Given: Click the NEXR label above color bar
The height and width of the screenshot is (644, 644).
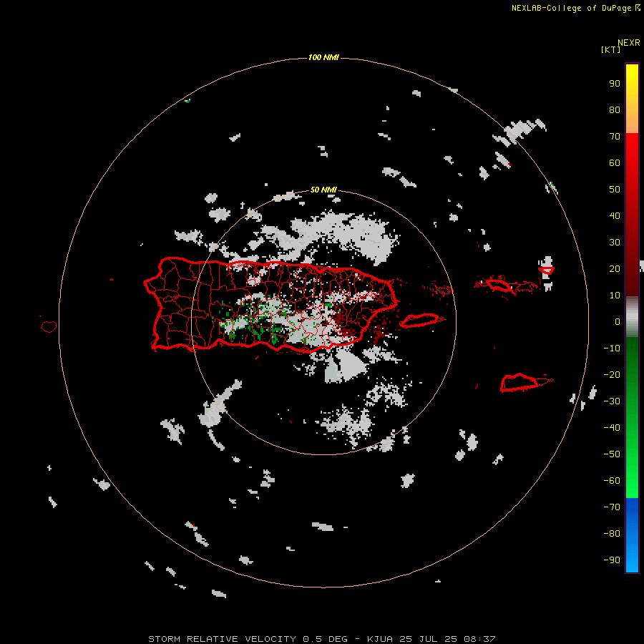Looking at the screenshot, I should coord(629,43).
